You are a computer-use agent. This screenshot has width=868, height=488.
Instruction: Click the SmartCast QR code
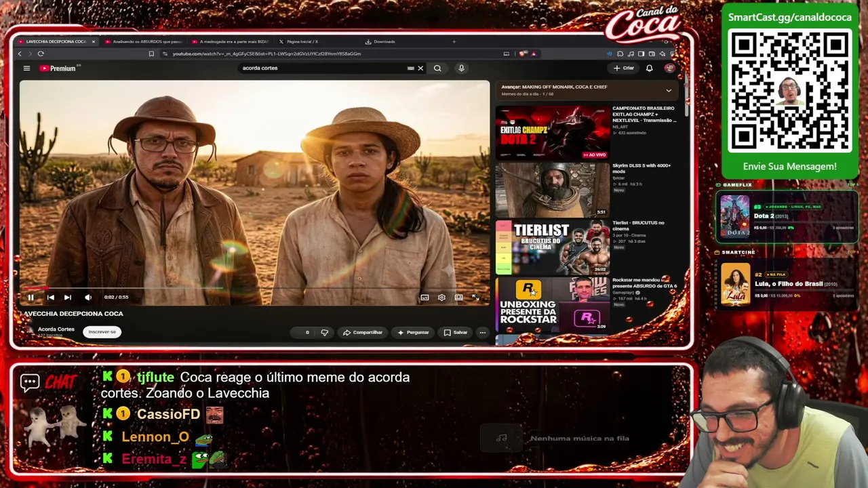click(789, 91)
